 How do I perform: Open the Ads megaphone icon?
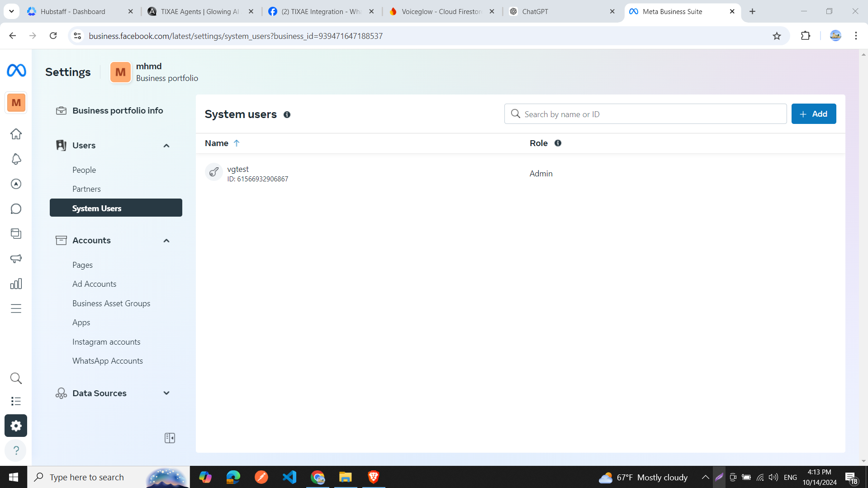point(16,258)
